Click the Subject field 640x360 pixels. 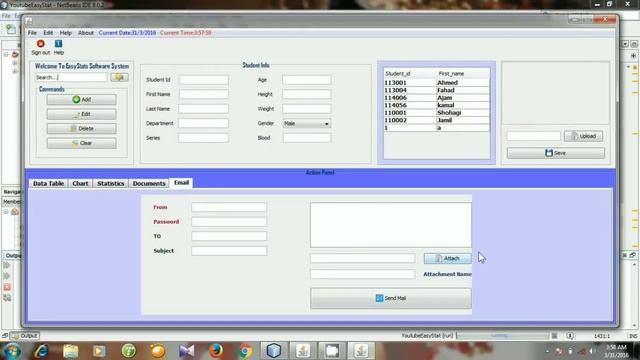[x=229, y=251]
